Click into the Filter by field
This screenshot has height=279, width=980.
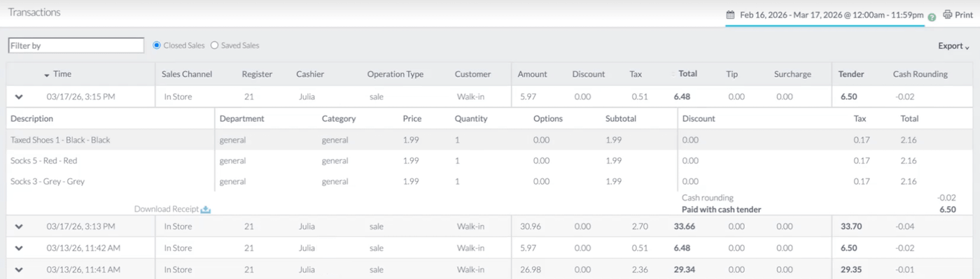(76, 45)
